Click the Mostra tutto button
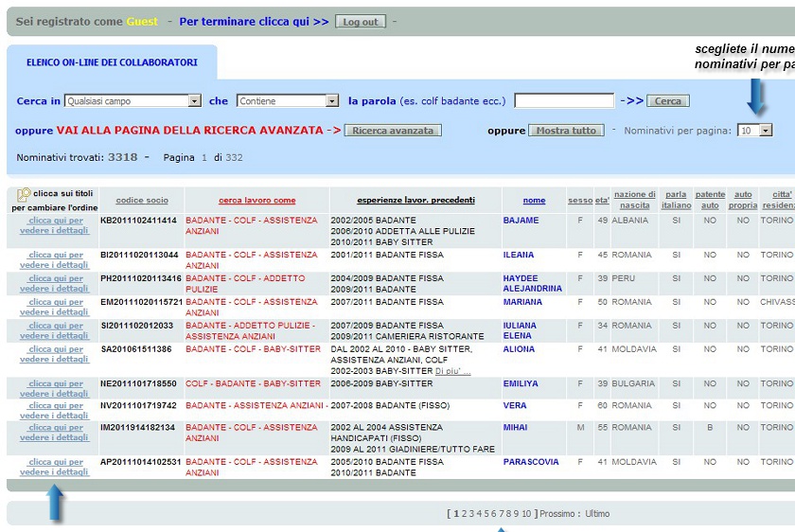 566,131
